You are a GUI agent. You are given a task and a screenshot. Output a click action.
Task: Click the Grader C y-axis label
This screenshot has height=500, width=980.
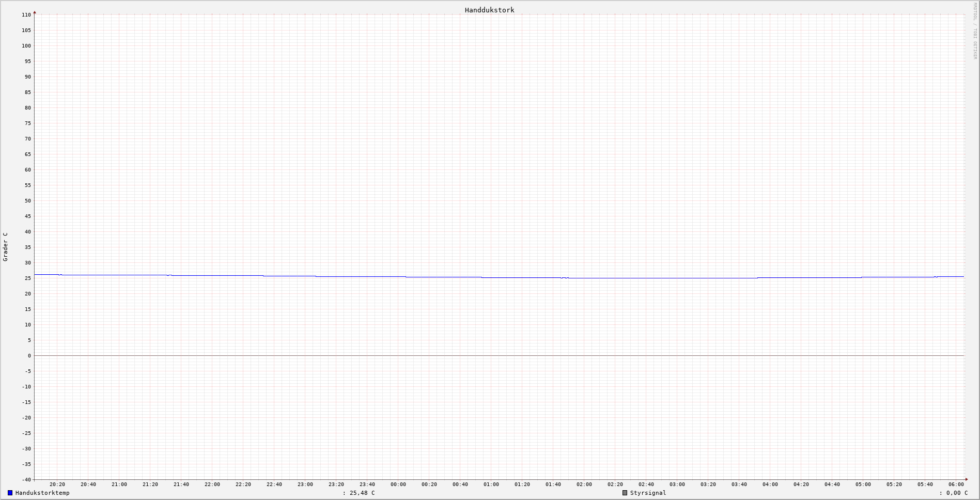click(x=6, y=247)
